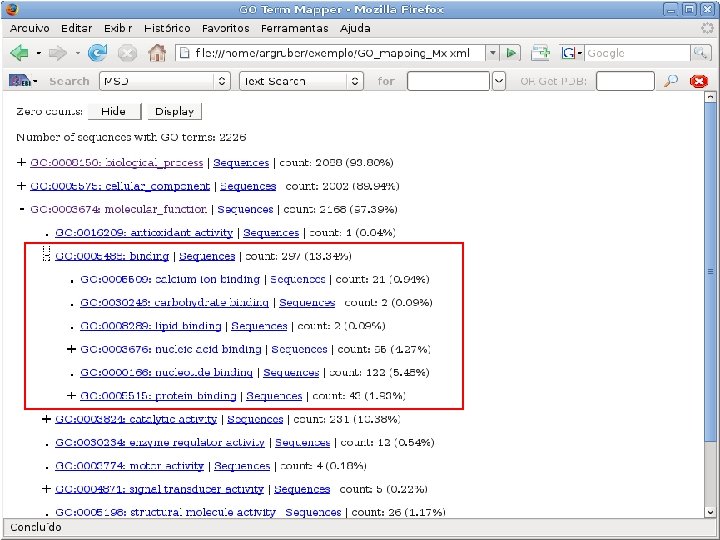Open the Ajuda menu
Screen dimensions: 720x540
(x=355, y=28)
